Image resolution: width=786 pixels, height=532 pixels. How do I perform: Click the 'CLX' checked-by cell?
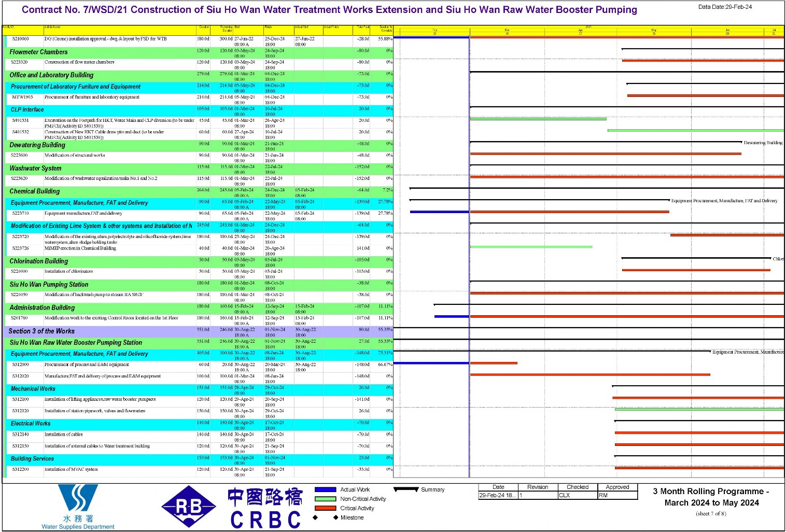578,495
